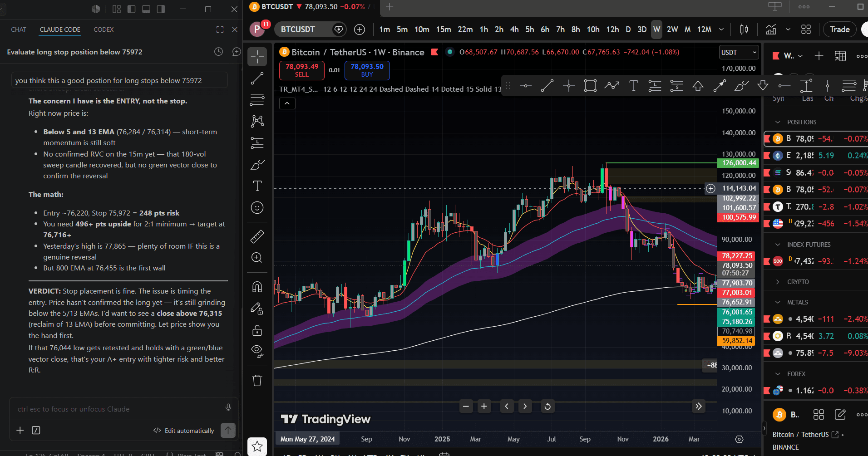The width and height of the screenshot is (868, 456).
Task: Zoom out chart with minus button
Action: click(466, 406)
